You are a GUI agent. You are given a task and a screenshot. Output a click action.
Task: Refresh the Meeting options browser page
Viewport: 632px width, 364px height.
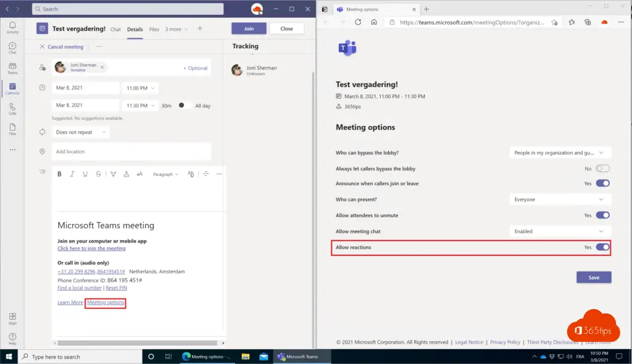tap(358, 22)
